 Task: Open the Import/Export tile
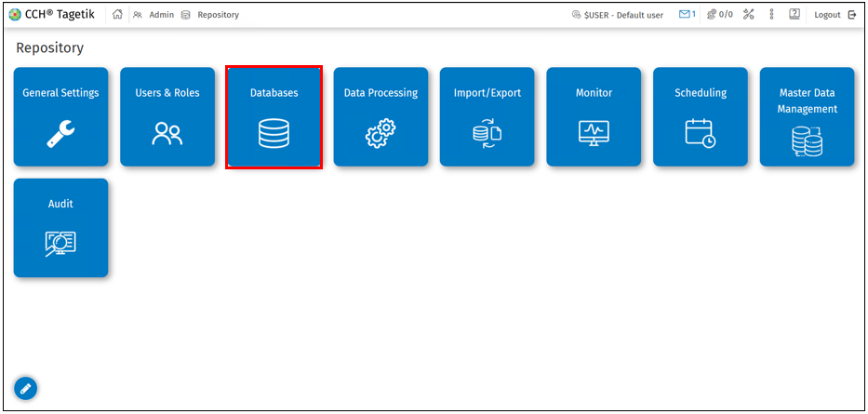click(x=487, y=117)
